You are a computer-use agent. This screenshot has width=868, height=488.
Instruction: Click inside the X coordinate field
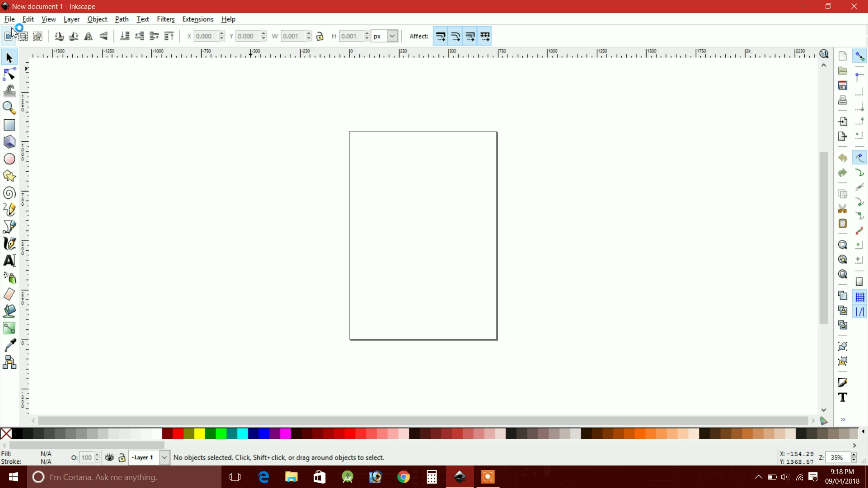click(x=206, y=36)
